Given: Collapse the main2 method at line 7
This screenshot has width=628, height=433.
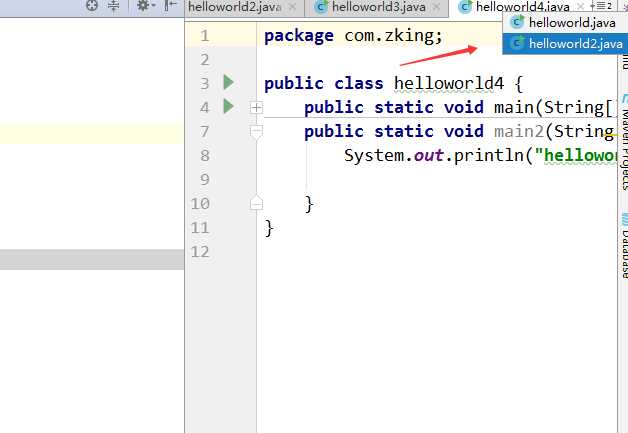Looking at the screenshot, I should [x=256, y=131].
